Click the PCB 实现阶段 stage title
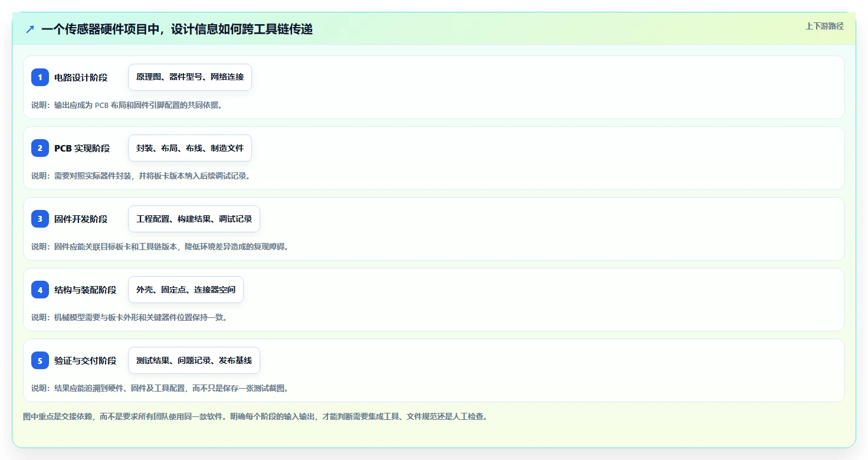 tap(82, 148)
